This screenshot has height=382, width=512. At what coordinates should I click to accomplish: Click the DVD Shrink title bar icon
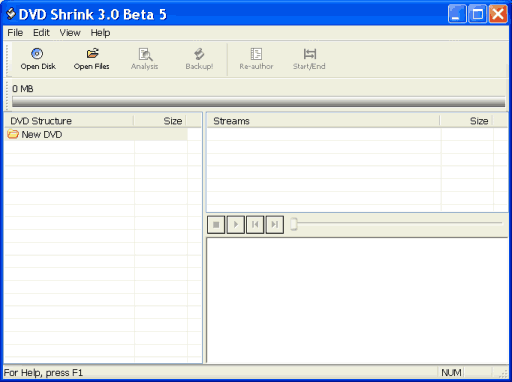(x=11, y=14)
